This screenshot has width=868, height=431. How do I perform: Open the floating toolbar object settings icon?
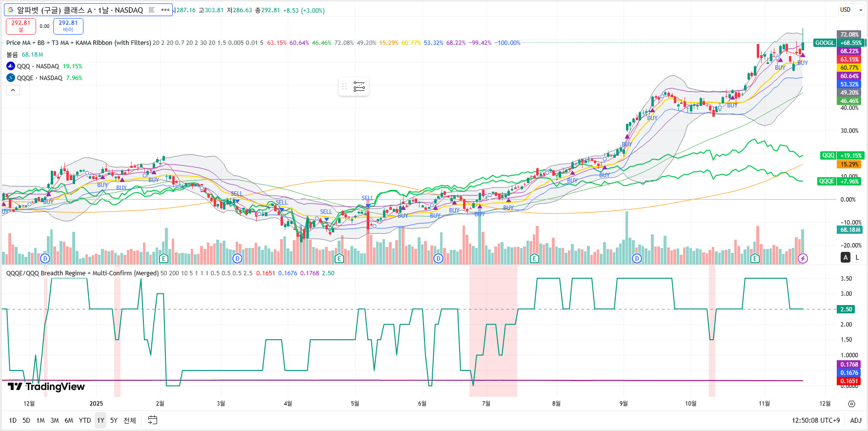pos(359,87)
